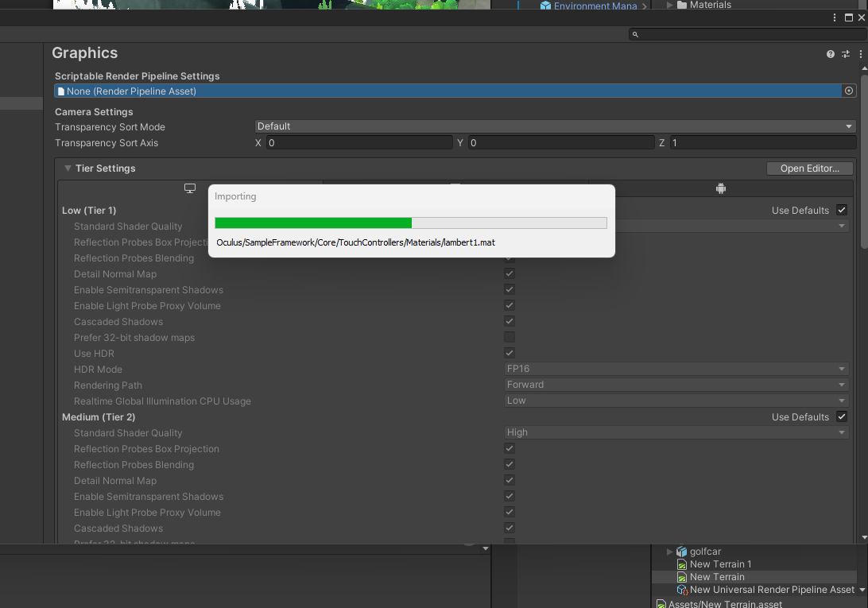
Task: Open the Render Pipeline Asset object picker
Action: [x=849, y=91]
